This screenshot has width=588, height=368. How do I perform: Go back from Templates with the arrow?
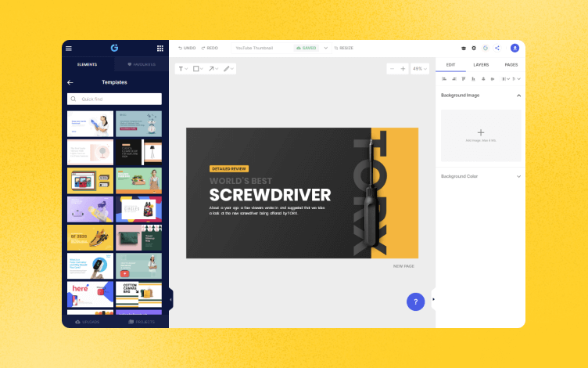70,82
